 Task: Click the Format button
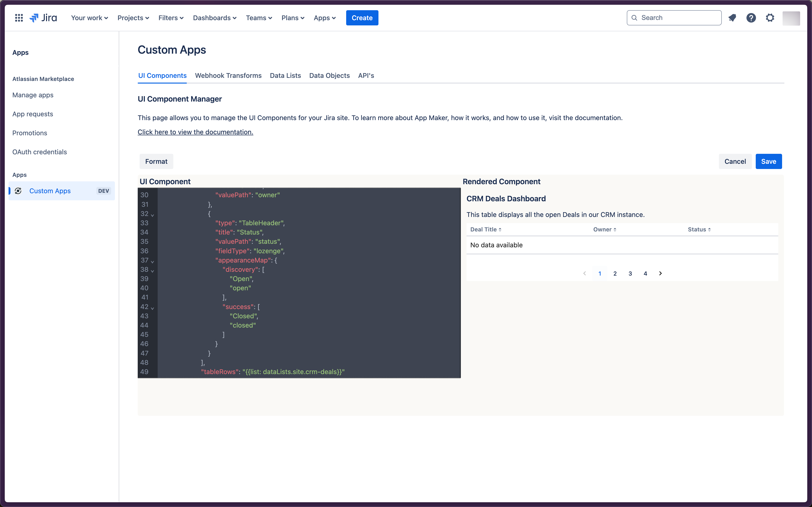click(156, 161)
